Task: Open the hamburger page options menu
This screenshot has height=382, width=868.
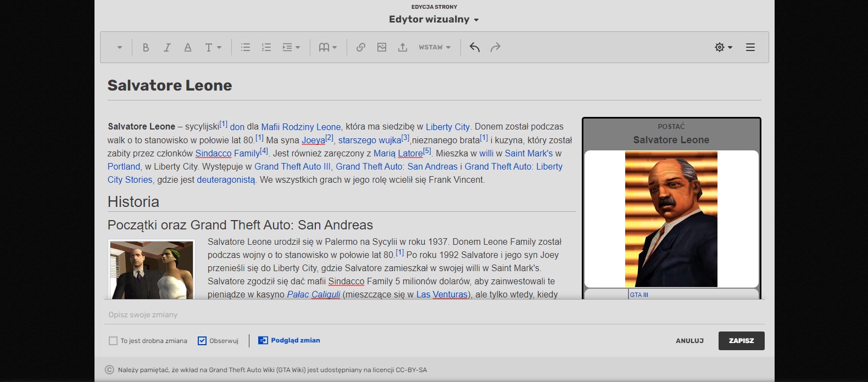Action: [750, 47]
